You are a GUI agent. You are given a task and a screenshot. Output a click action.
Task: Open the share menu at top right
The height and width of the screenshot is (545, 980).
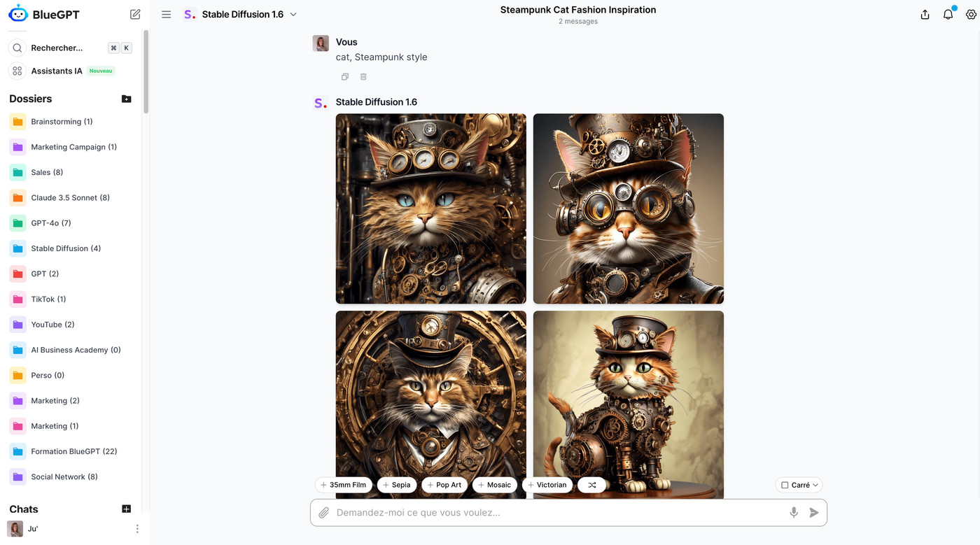point(925,14)
